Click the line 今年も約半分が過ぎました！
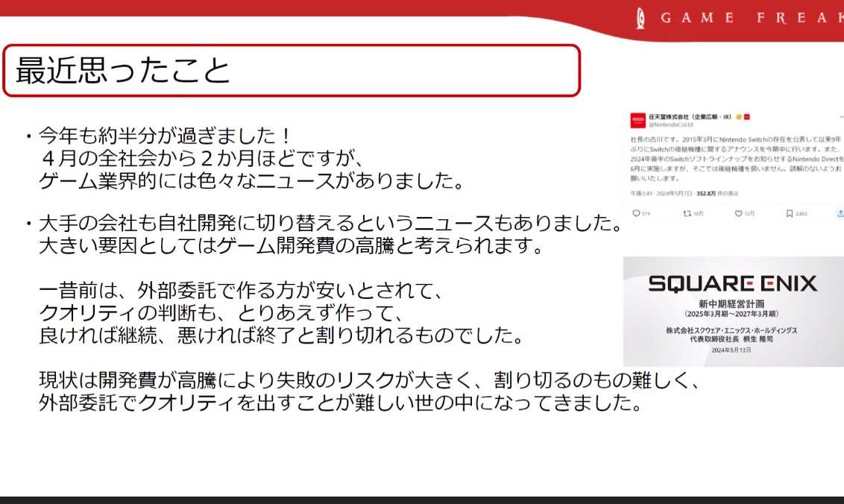844x504 pixels. 166,135
